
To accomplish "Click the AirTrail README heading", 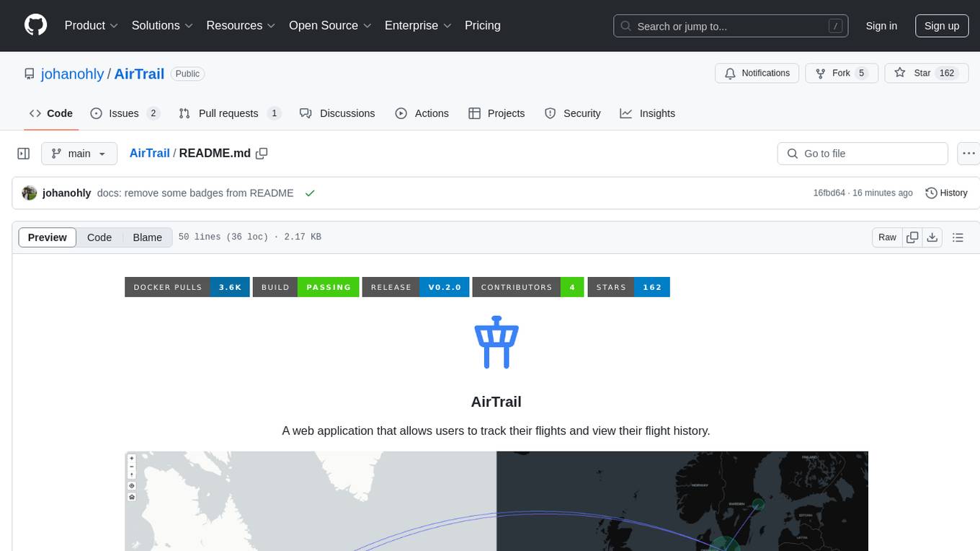I will [x=496, y=402].
